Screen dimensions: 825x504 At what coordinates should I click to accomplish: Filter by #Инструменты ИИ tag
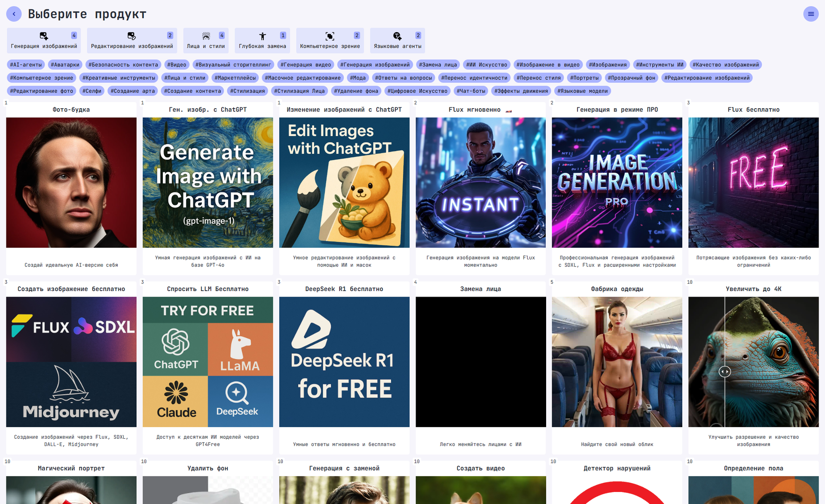(x=660, y=65)
